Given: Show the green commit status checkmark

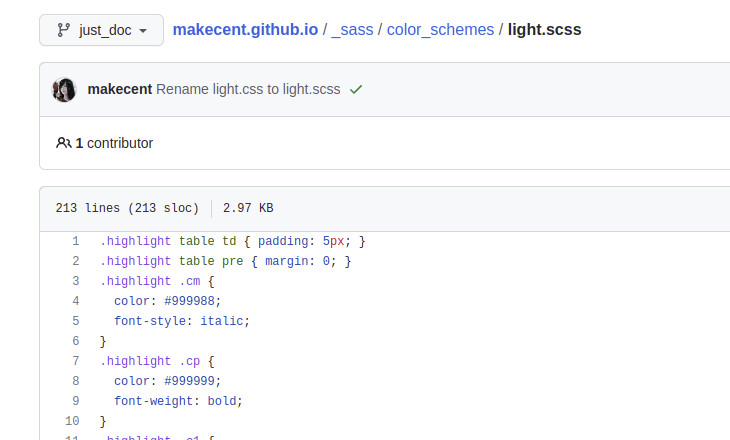Looking at the screenshot, I should (356, 89).
